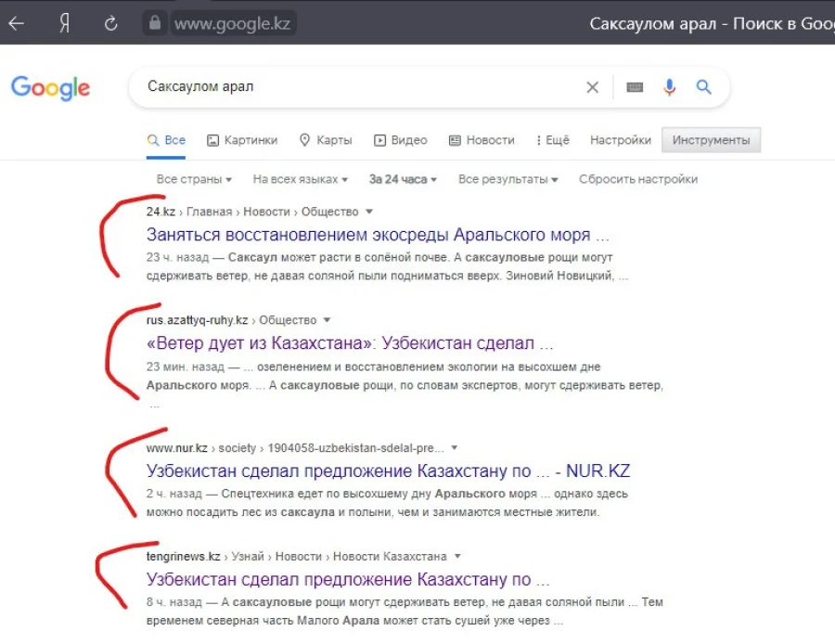Screen dimensions: 835x644
Task: Click the Google logo to return home
Action: click(50, 88)
